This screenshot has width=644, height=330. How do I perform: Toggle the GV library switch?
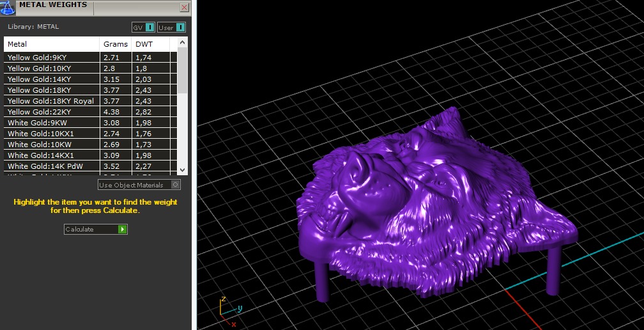coord(143,27)
